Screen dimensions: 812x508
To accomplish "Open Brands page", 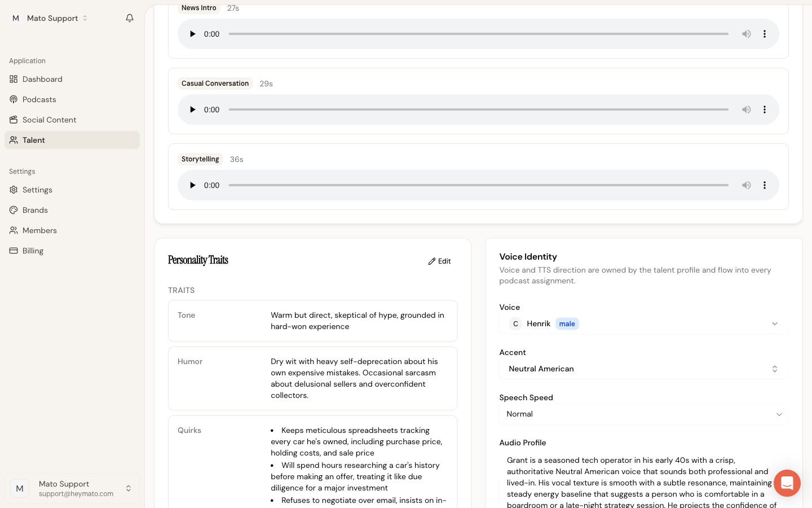I will (x=72, y=210).
